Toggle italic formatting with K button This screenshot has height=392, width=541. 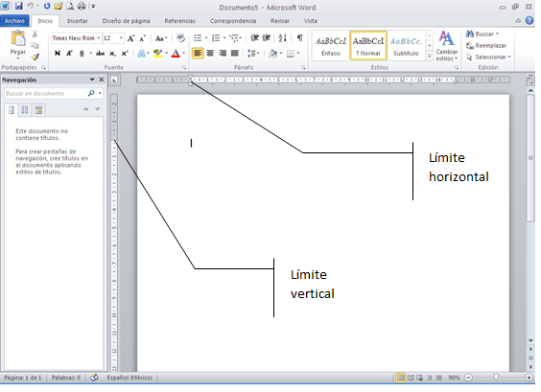point(69,53)
